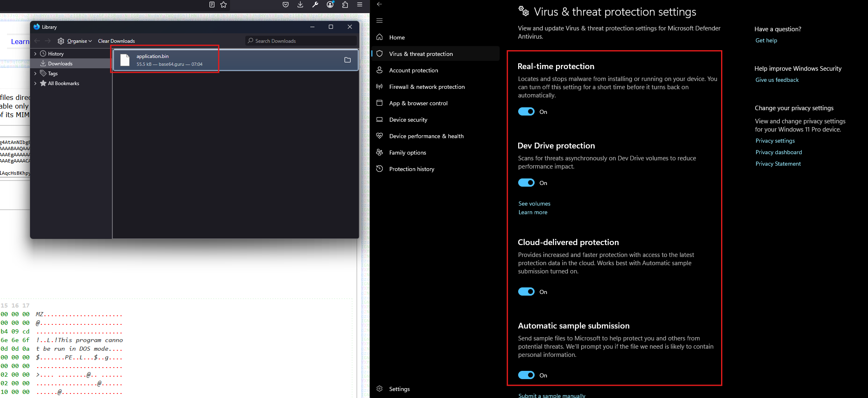The width and height of the screenshot is (868, 398).
Task: Click the Device security laptop icon
Action: point(379,119)
